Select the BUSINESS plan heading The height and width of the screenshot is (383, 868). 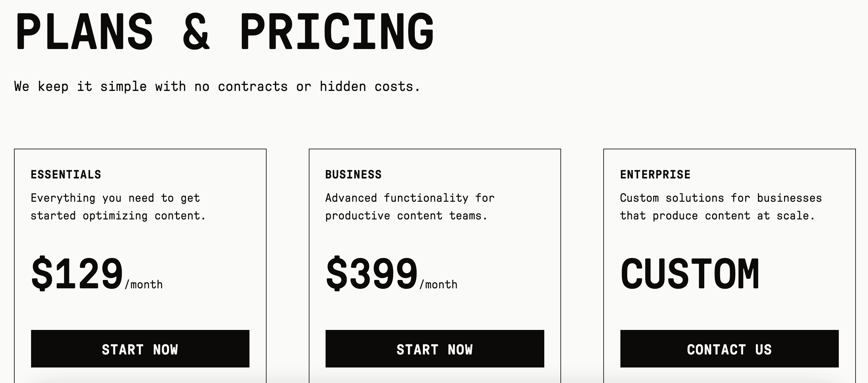point(353,174)
